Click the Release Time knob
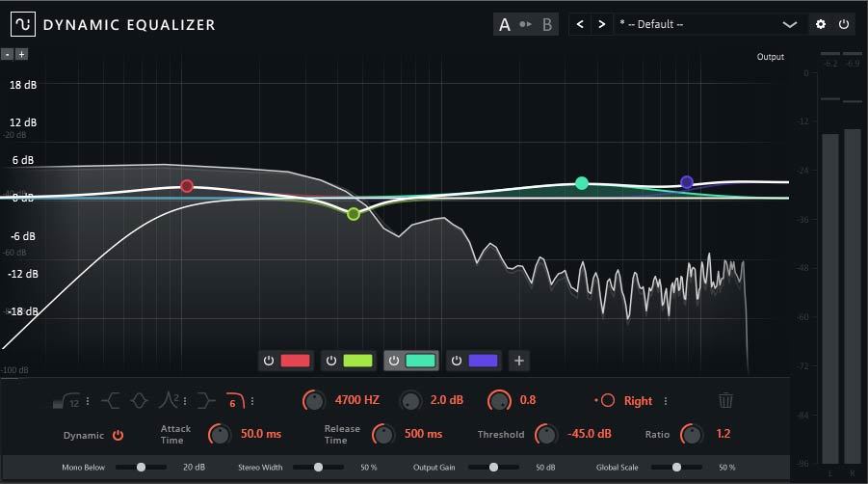Screen dimensions: 868x484 (x=383, y=434)
